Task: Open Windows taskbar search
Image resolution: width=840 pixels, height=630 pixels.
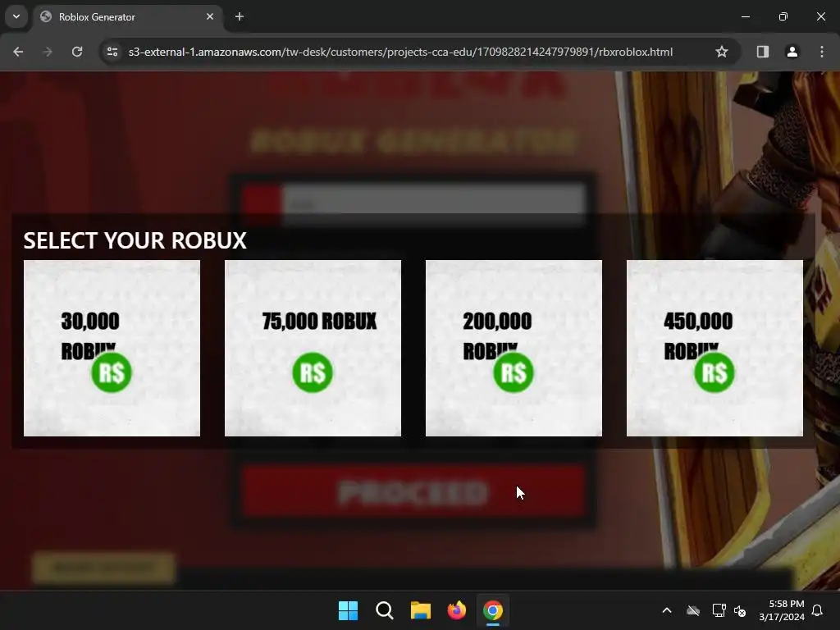Action: coord(384,610)
